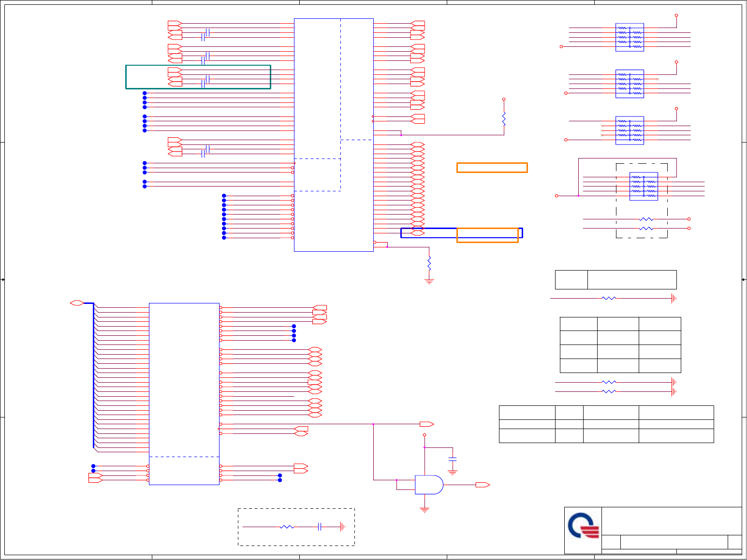Click the topmost resistor network pack at upper right

pos(630,37)
